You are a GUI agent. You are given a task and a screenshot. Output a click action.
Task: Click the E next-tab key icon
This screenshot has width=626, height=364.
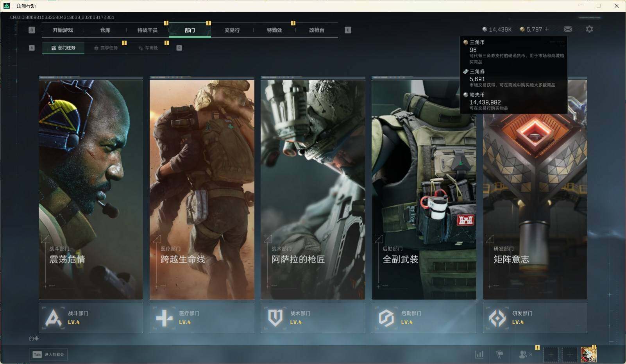click(x=348, y=30)
